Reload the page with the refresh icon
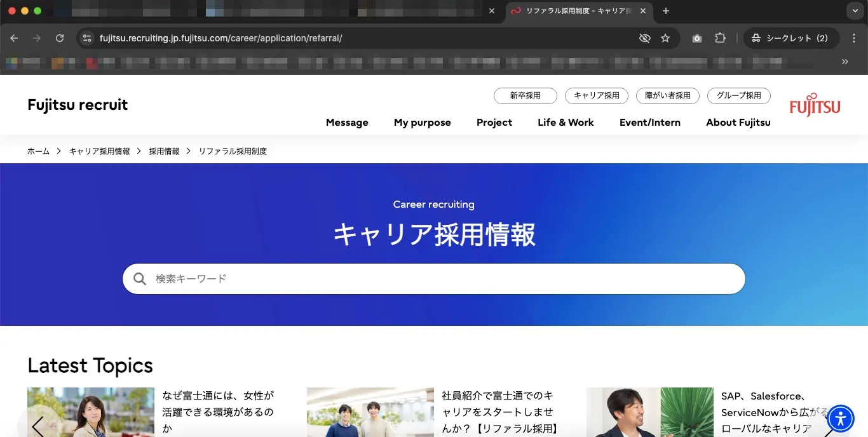868x437 pixels. (60, 38)
